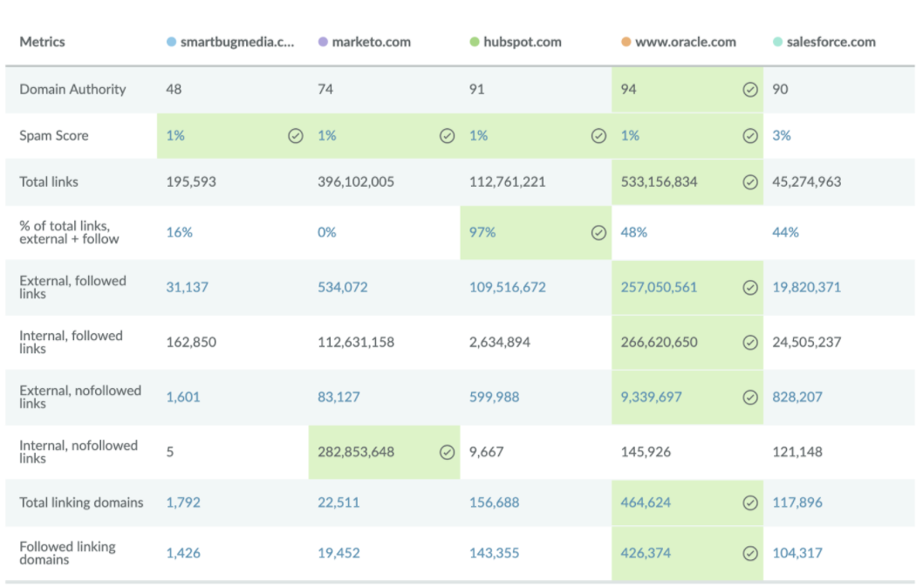
Task: Select the Metrics header label
Action: click(x=41, y=41)
